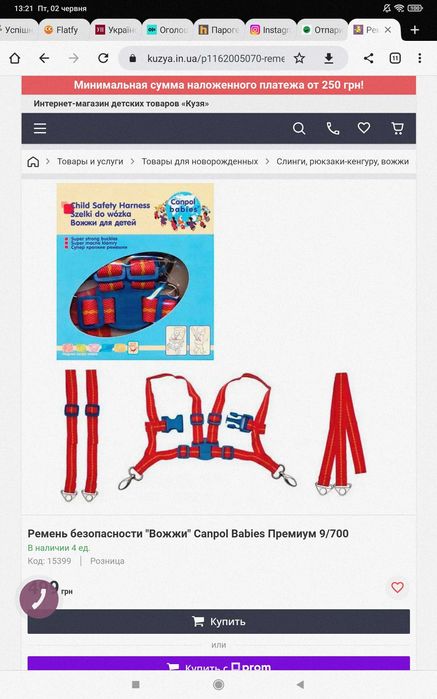This screenshot has height=699, width=437.
Task: Click the Купить button
Action: pyautogui.click(x=218, y=621)
